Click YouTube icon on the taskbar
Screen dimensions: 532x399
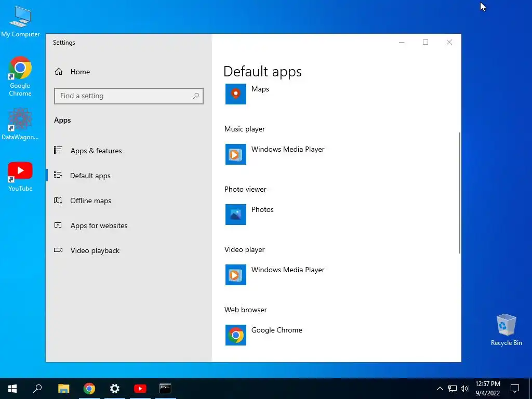click(140, 389)
